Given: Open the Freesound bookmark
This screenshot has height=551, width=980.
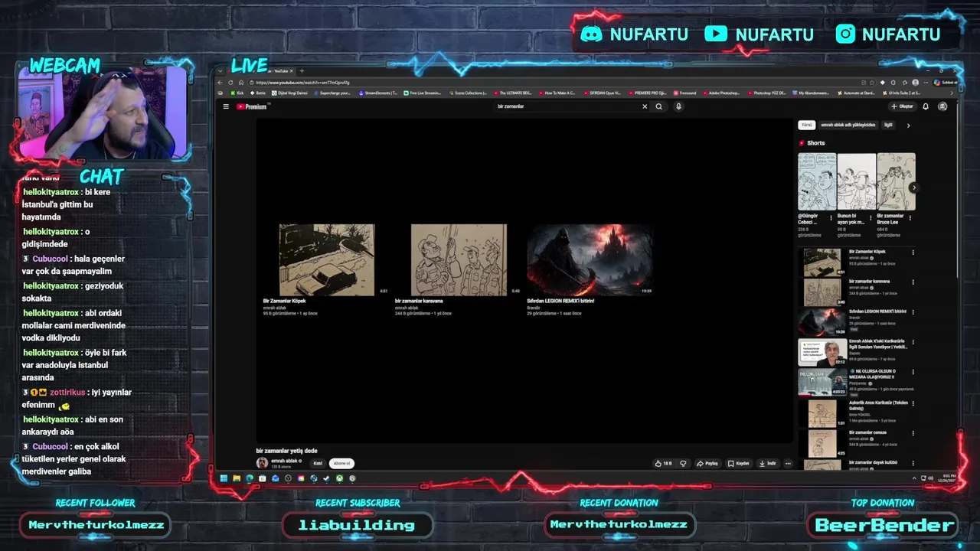Looking at the screenshot, I should tap(685, 93).
